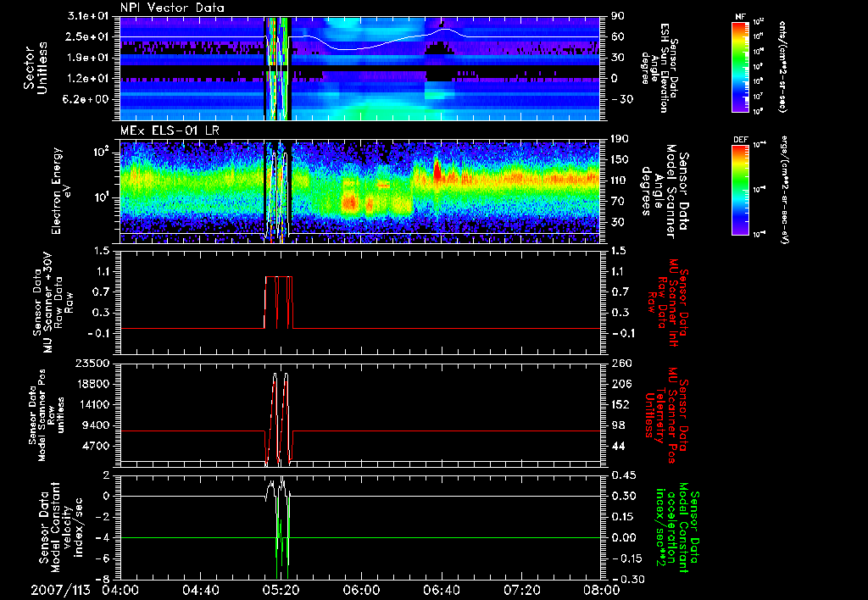Click the ESH Sun Elevation Angle axis title
Viewport: 868px width, 600px height.
[x=659, y=68]
